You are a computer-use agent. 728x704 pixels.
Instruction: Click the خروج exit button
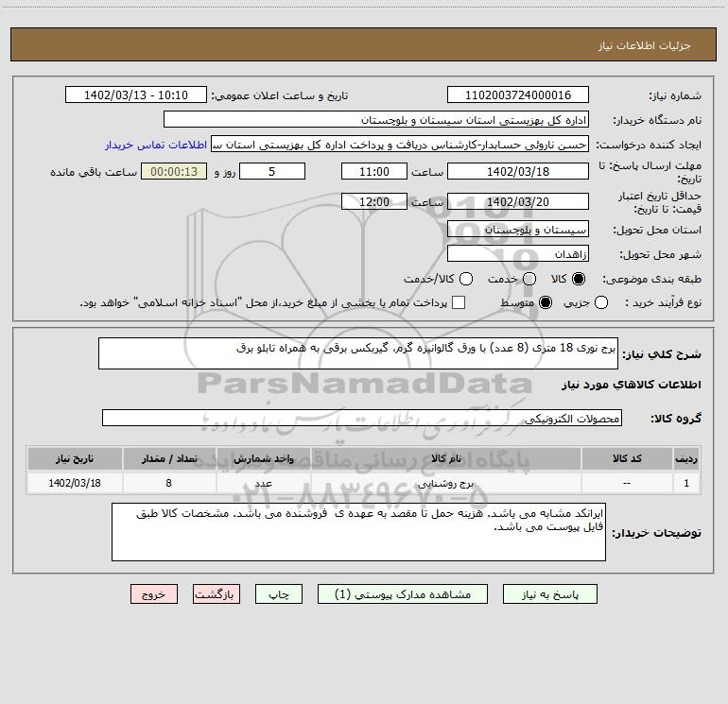point(154,594)
